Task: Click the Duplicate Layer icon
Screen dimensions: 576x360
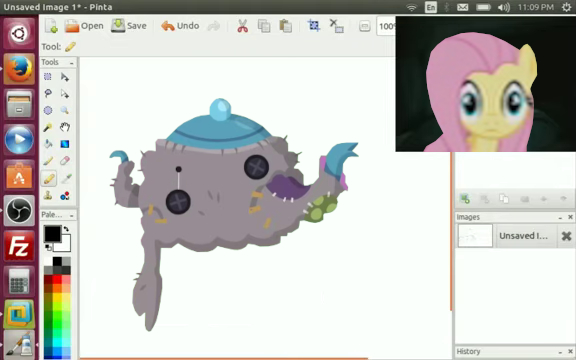Action: coord(504,199)
